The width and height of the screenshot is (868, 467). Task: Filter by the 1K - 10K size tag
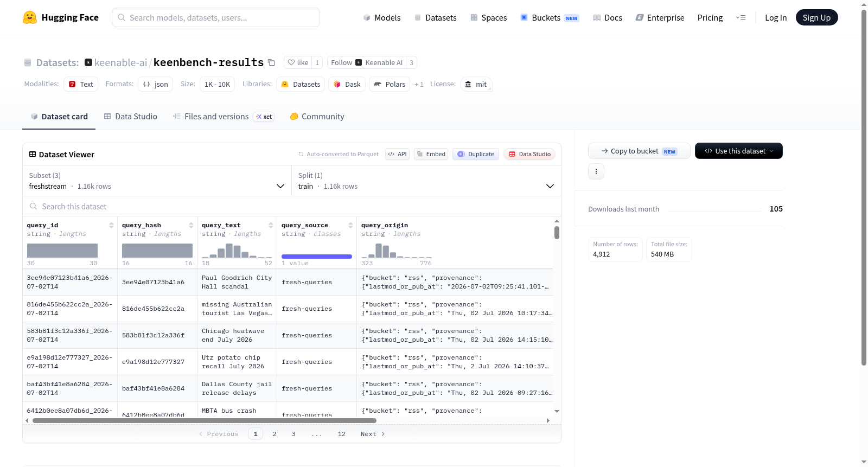[217, 84]
